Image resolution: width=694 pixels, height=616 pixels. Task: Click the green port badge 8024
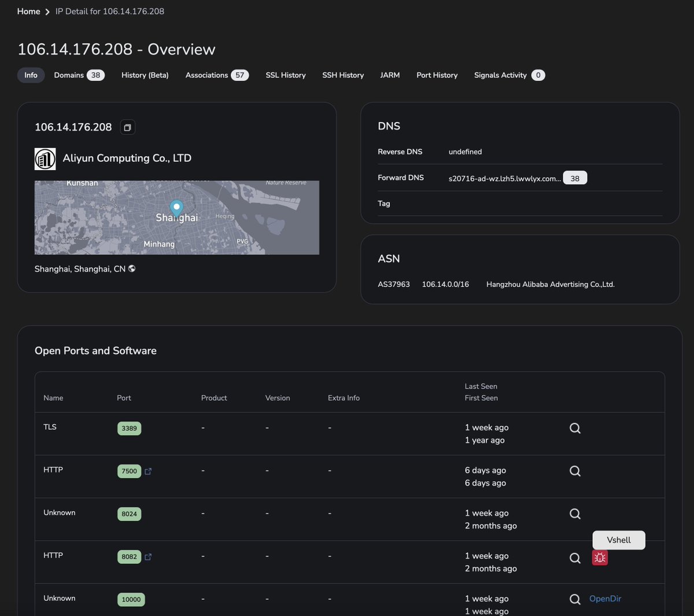(129, 514)
